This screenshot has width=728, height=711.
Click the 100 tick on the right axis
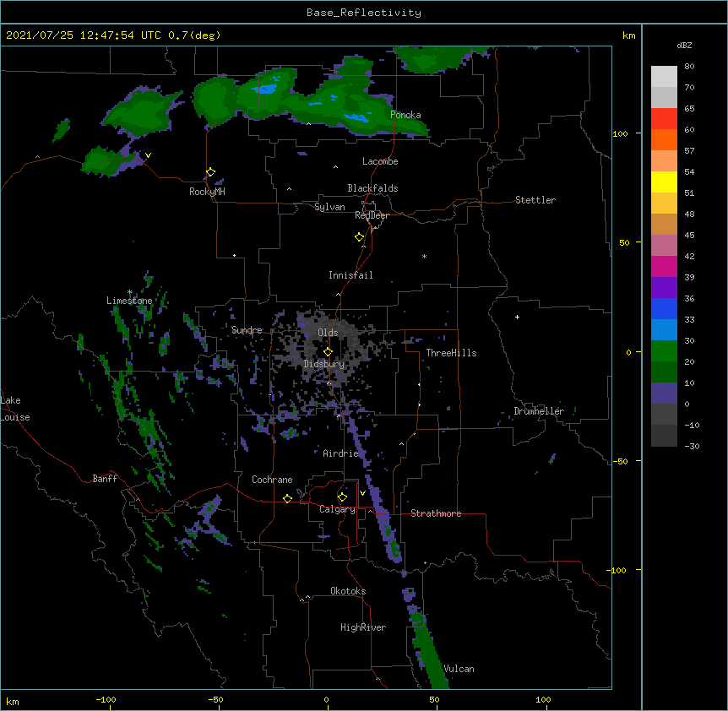coord(620,133)
